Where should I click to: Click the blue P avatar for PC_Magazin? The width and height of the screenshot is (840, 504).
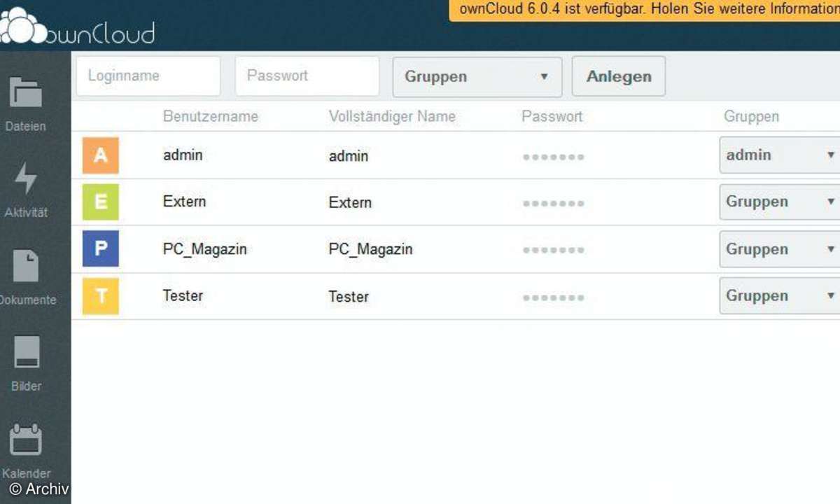pos(101,248)
